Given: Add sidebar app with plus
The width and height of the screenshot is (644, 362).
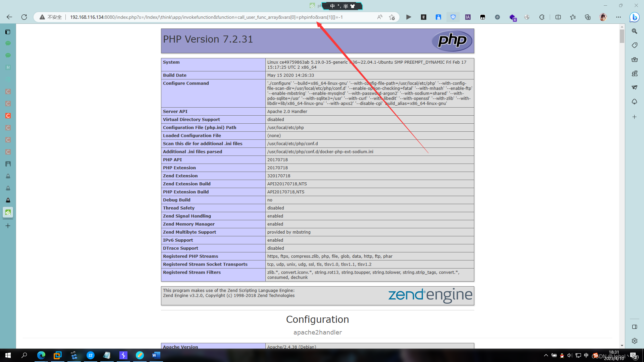Looking at the screenshot, I should (634, 117).
